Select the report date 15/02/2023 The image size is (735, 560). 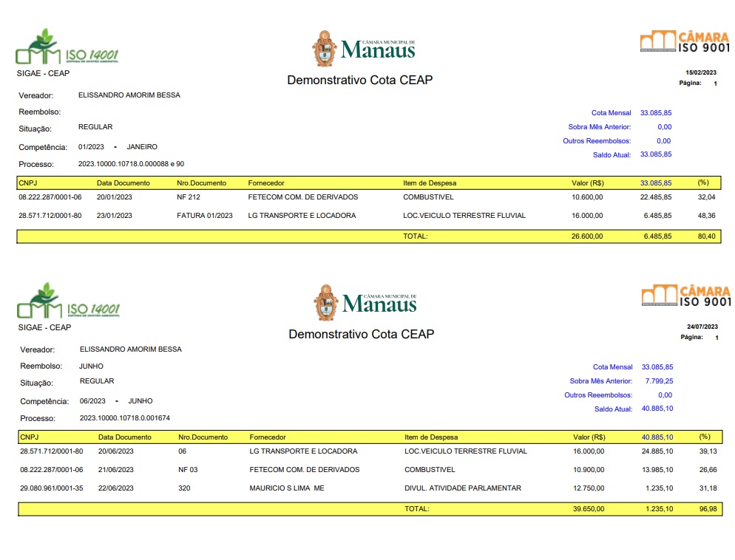(x=701, y=72)
